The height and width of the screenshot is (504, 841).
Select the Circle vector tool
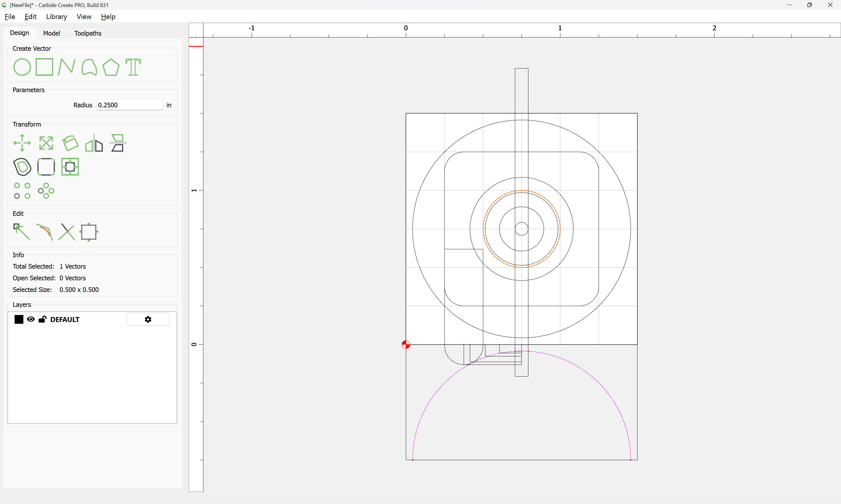coord(22,67)
